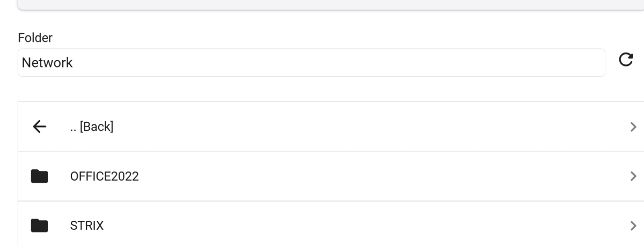This screenshot has width=644, height=246.
Task: Open the STRIX network folder label
Action: click(x=86, y=226)
